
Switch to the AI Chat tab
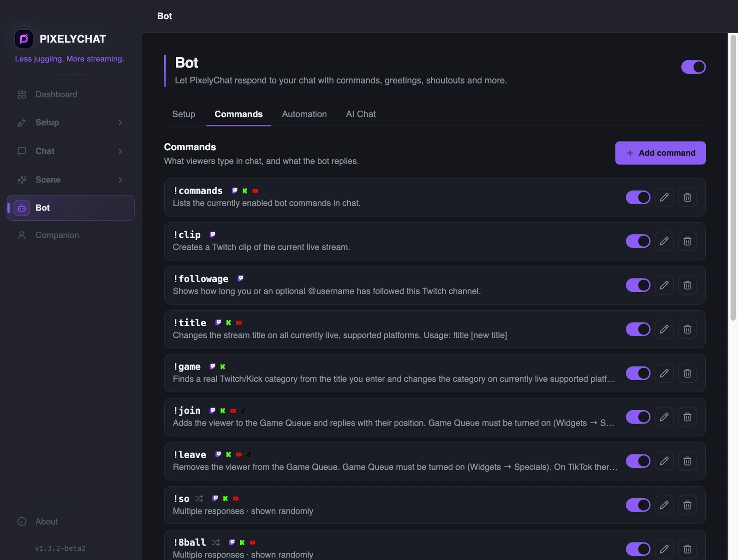(361, 114)
